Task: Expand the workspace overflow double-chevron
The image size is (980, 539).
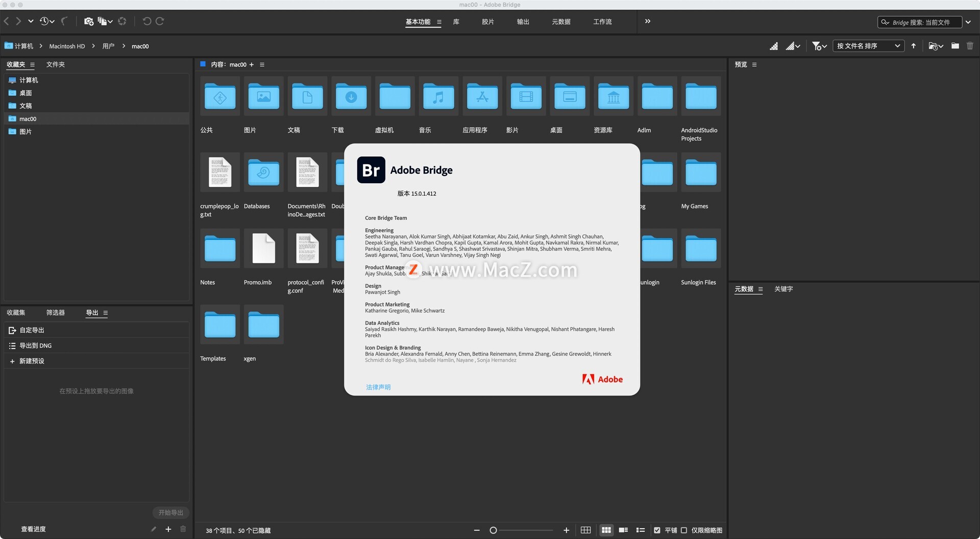Action: [x=647, y=21]
